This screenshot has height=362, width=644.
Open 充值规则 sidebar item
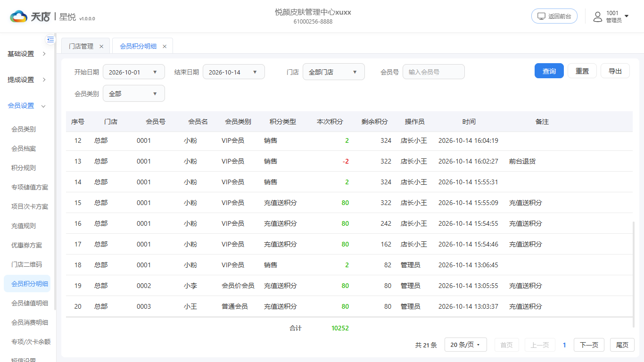click(x=24, y=226)
